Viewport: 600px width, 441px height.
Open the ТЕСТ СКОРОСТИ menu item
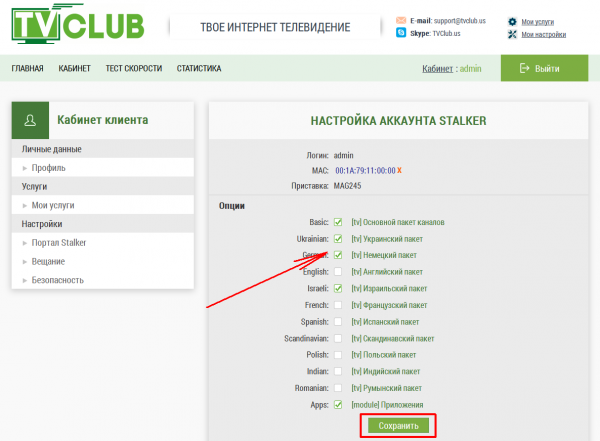[134, 69]
